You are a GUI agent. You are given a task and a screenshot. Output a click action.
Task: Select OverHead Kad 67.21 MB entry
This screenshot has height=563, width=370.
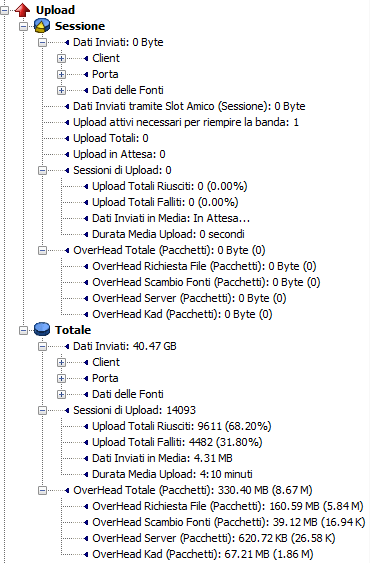[203, 554]
